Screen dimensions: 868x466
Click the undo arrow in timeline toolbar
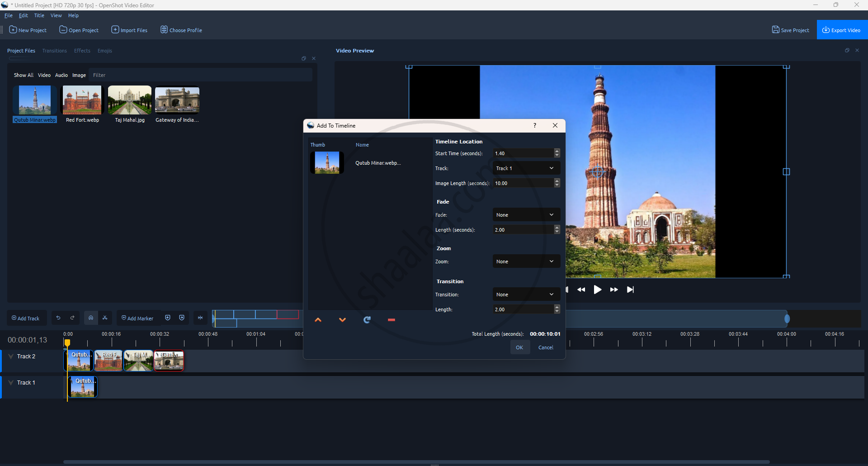[x=58, y=318]
